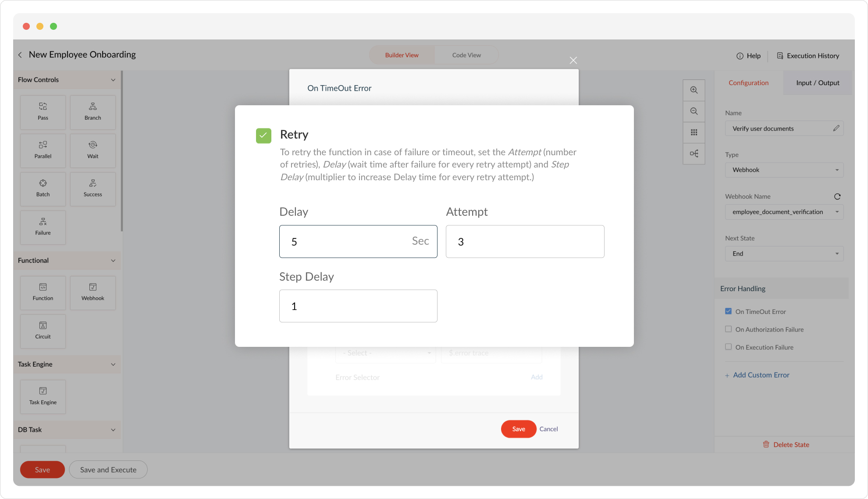Screen dimensions: 868x499
Task: Click the zoom in magnifier icon
Action: pyautogui.click(x=694, y=90)
